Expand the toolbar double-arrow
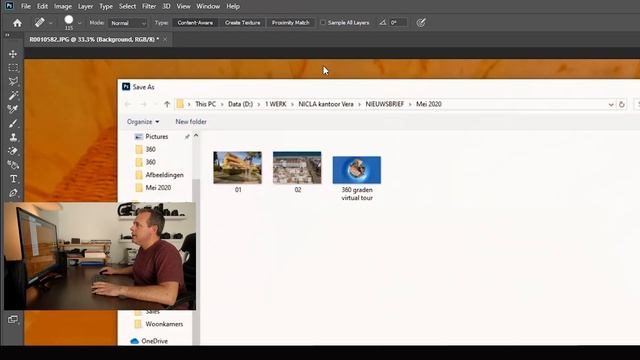Viewport: 640px width, 360px height. [x=7, y=36]
